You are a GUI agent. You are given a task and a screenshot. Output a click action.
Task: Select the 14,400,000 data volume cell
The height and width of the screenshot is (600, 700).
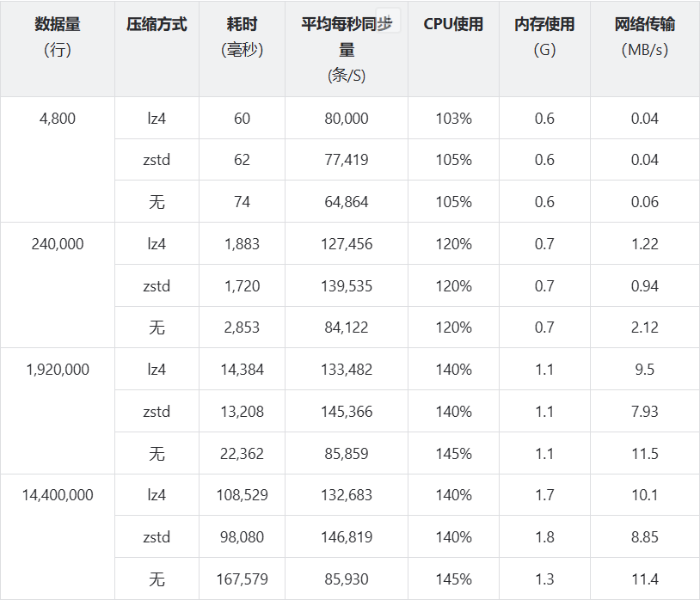click(x=58, y=495)
